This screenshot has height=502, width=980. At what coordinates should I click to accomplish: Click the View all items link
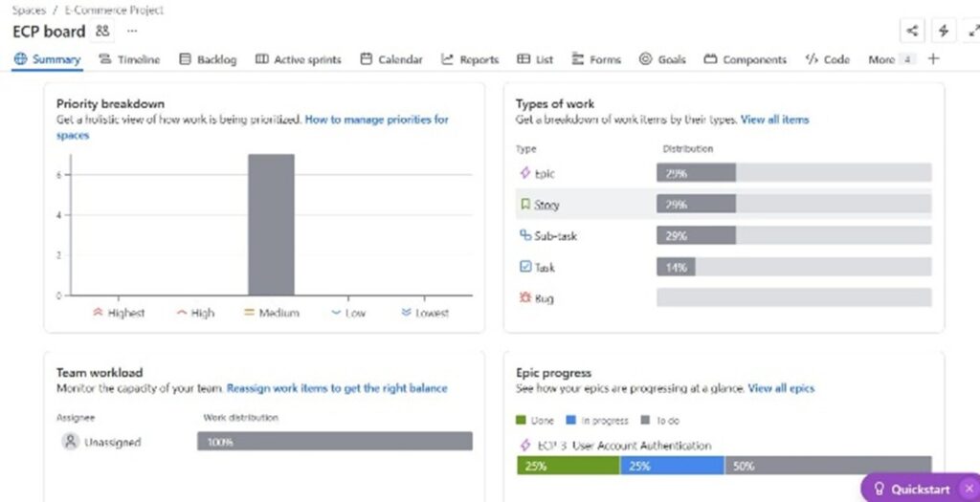point(774,120)
